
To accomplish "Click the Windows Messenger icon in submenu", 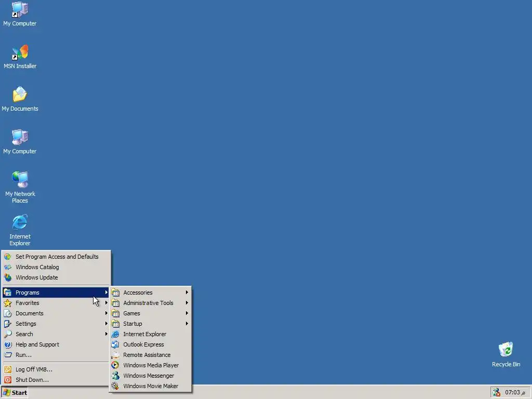I will click(115, 376).
